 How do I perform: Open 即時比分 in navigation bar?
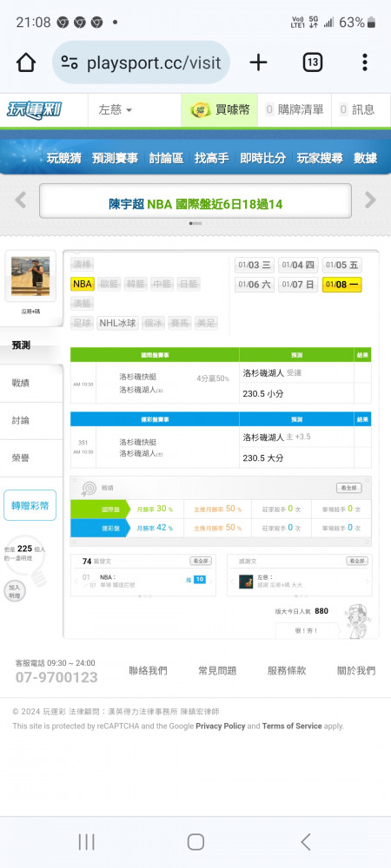coord(262,158)
